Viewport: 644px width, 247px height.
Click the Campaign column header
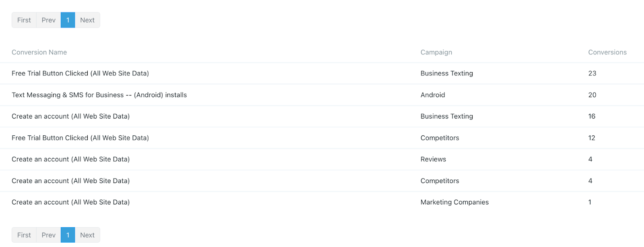[436, 52]
